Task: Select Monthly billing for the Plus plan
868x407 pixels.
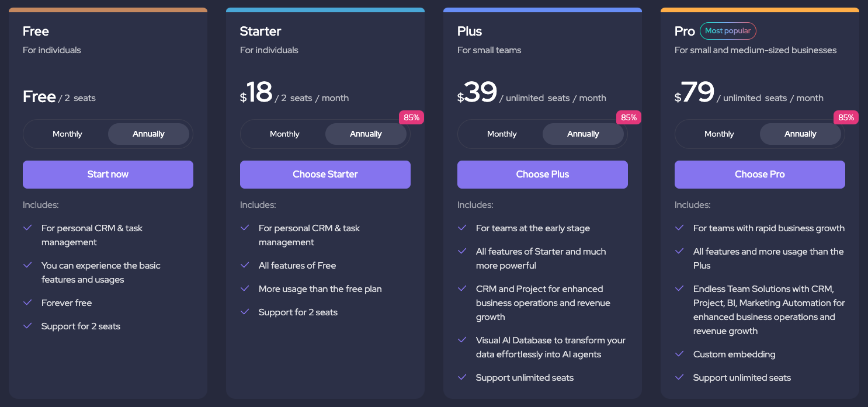Action: (x=502, y=134)
